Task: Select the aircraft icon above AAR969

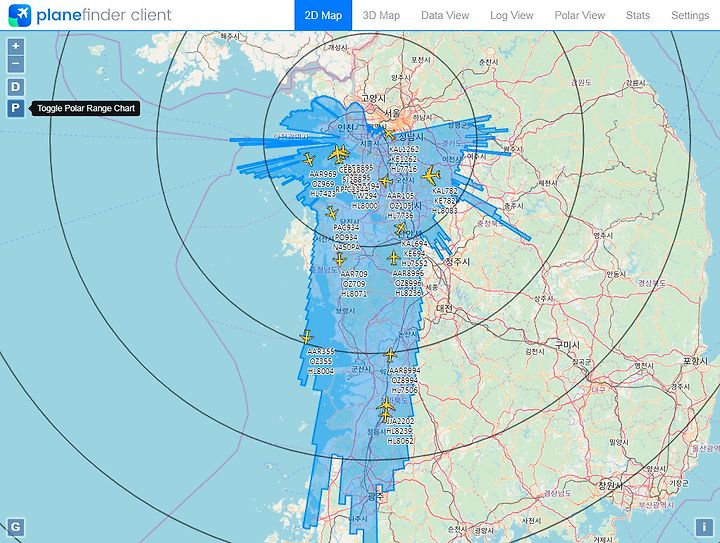Action: click(x=308, y=160)
